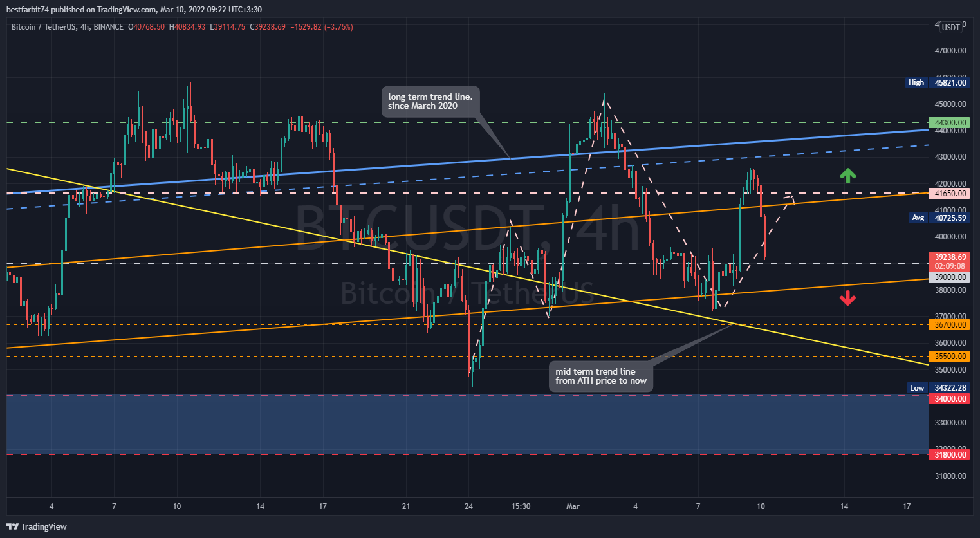Click the 15:30 label on time axis
The image size is (980, 538).
coord(521,506)
